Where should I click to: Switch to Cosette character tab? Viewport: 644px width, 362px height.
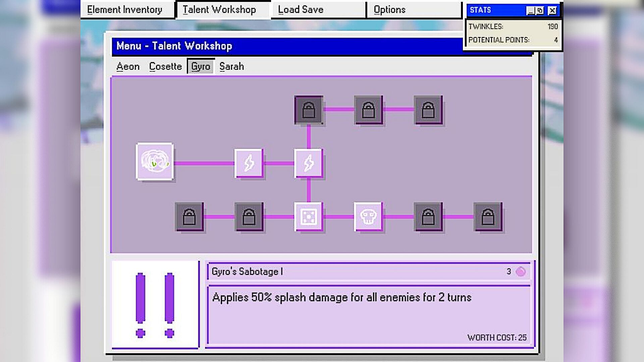click(165, 66)
